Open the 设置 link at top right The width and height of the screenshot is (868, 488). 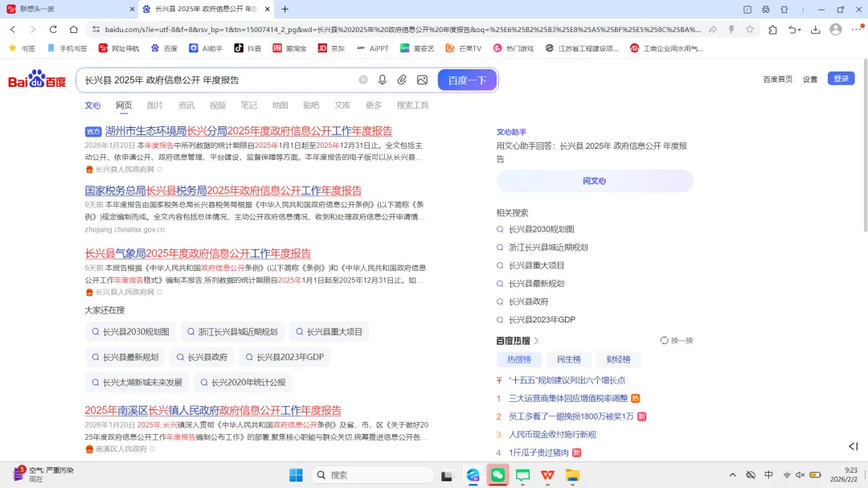810,80
